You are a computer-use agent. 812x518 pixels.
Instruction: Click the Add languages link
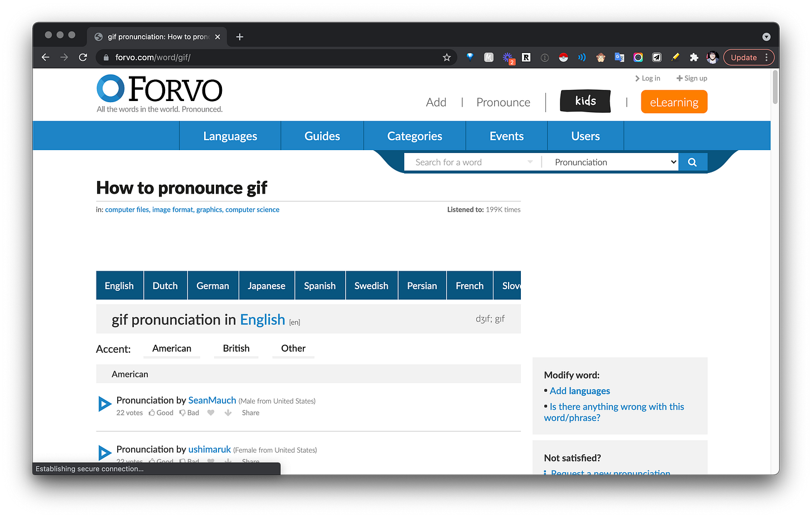click(580, 391)
